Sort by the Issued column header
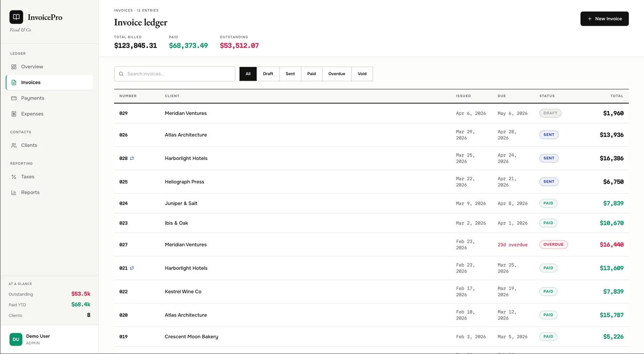Screen dimensions: 644x354 coord(463,96)
